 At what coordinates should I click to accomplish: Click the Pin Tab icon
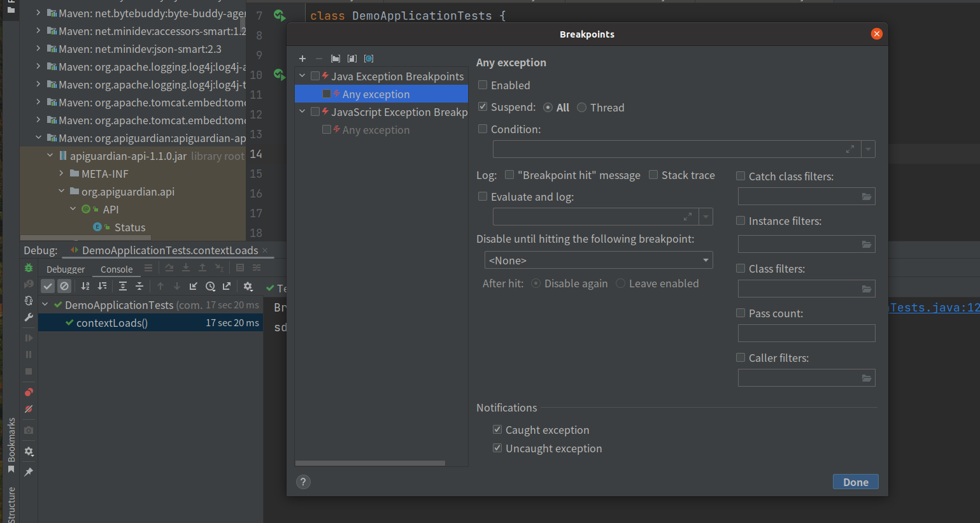point(29,472)
